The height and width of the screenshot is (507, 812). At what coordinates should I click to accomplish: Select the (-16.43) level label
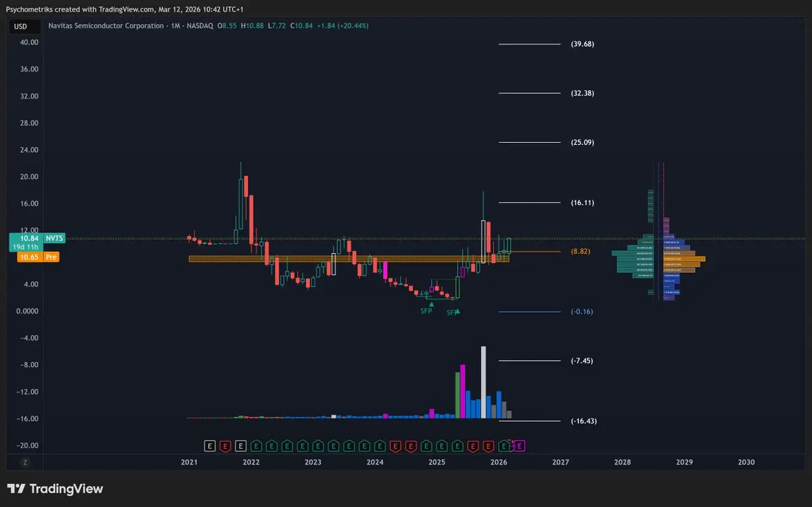(584, 421)
